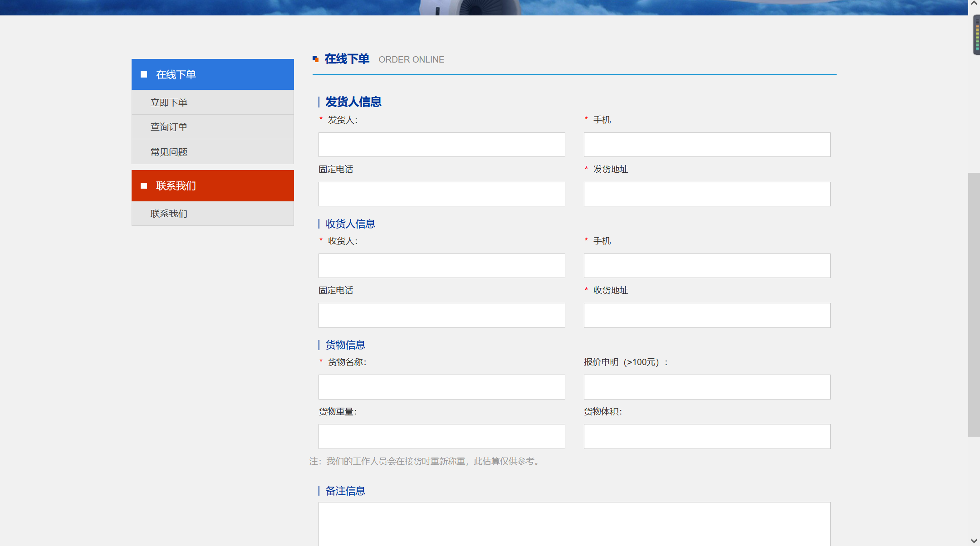
Task: Click the white square icon beside red 联系我们
Action: click(144, 185)
